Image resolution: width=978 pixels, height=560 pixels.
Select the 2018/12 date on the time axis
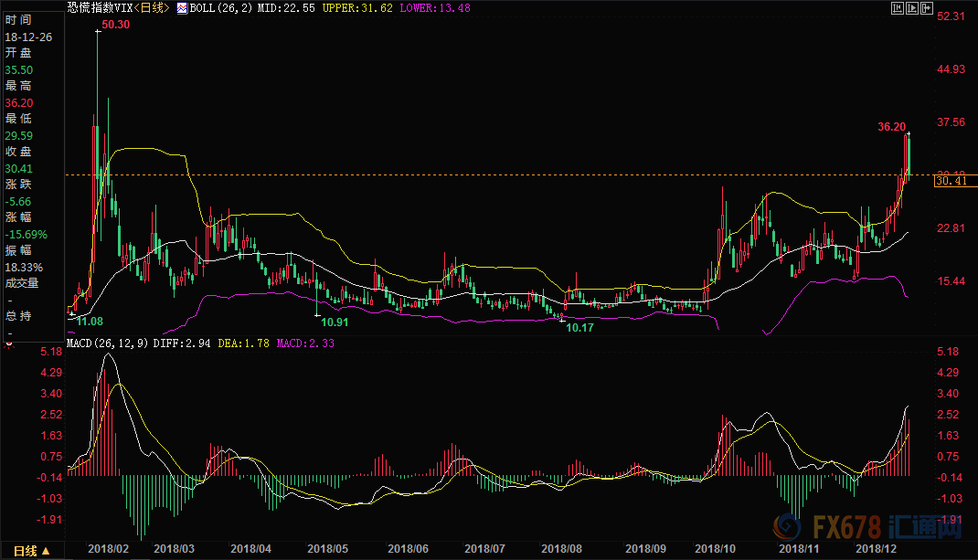(876, 549)
